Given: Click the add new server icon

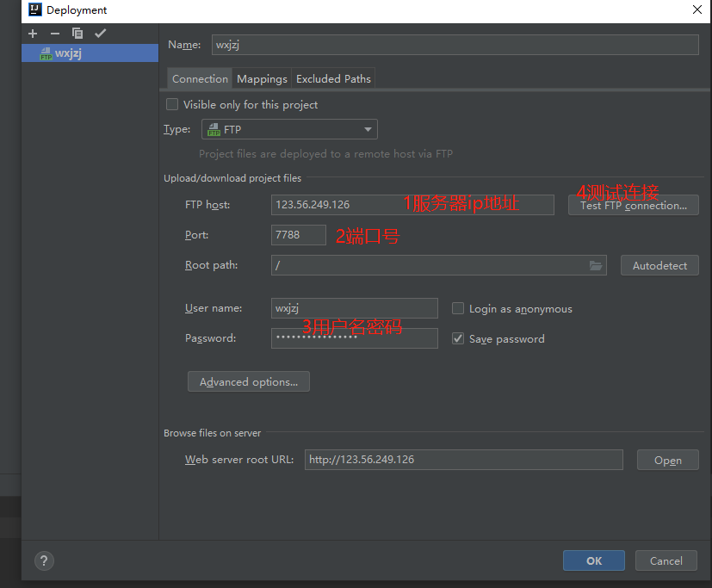Looking at the screenshot, I should click(32, 34).
